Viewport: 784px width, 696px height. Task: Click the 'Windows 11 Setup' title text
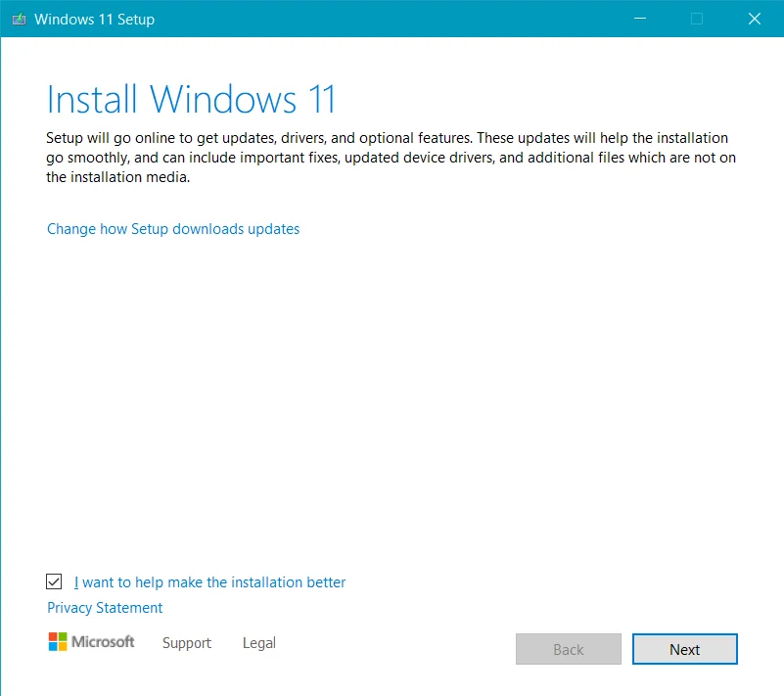click(94, 19)
